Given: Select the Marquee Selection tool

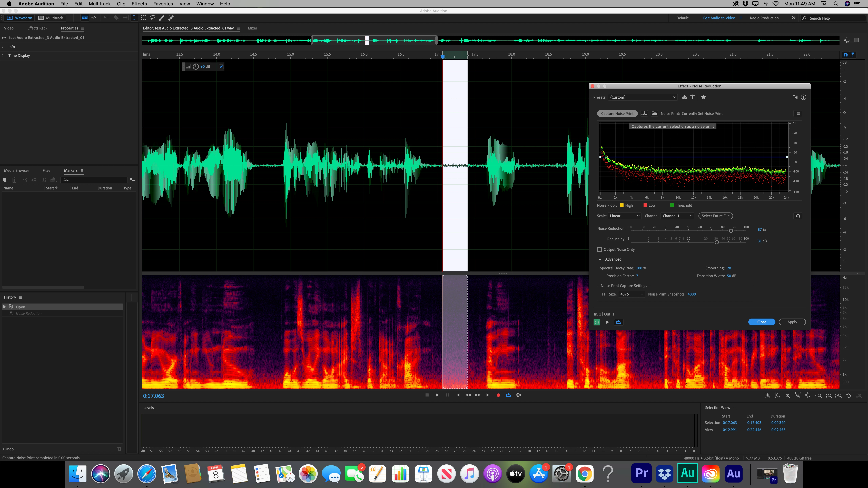Looking at the screenshot, I should pos(144,18).
